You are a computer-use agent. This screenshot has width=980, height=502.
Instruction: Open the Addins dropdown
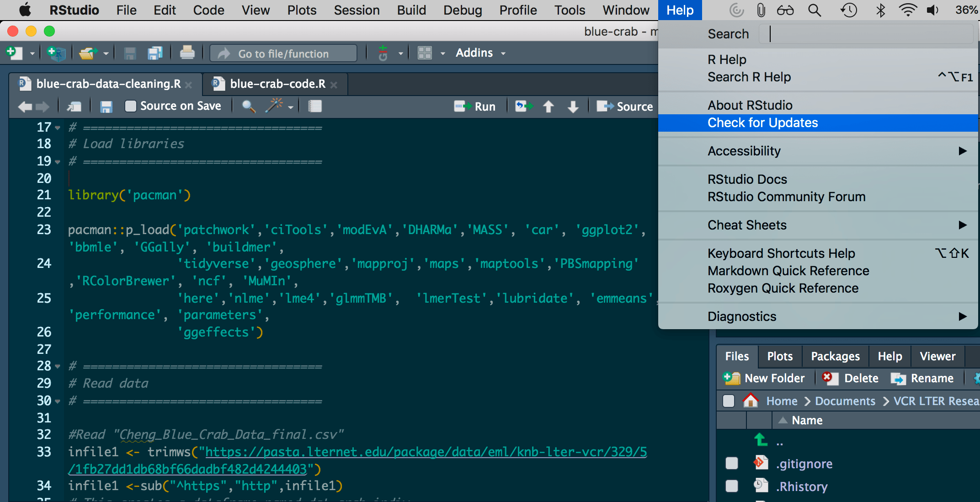tap(480, 53)
